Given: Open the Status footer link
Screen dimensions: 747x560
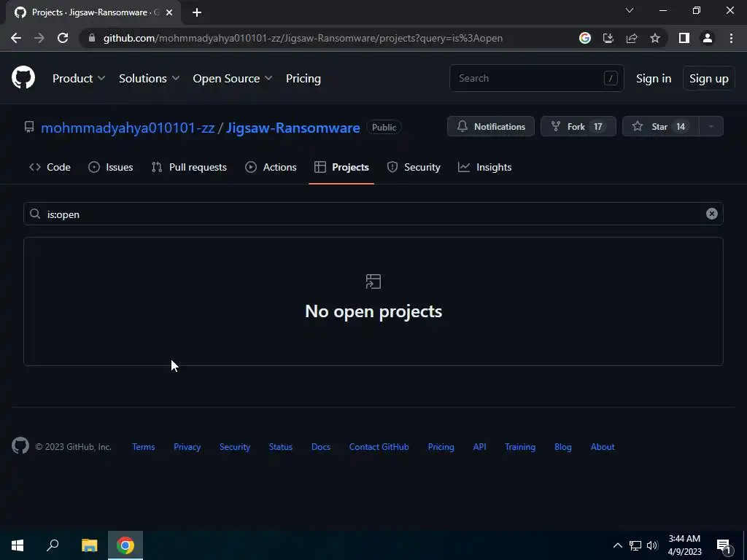Looking at the screenshot, I should click(281, 447).
